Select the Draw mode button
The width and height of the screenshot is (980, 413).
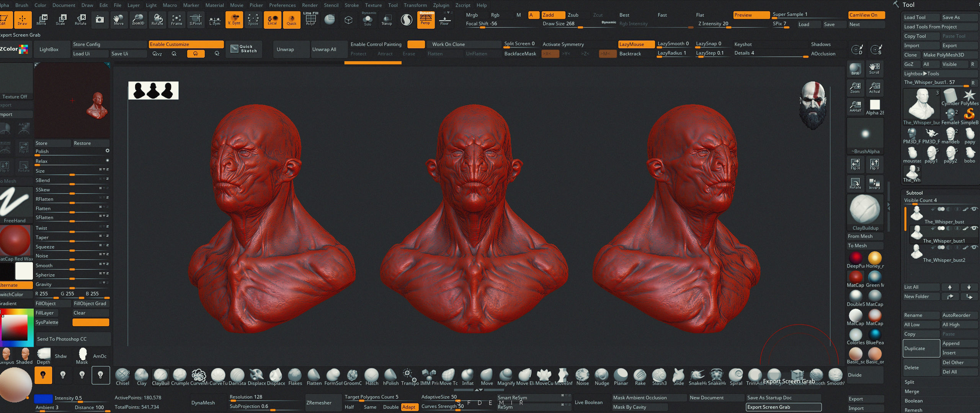(x=23, y=20)
